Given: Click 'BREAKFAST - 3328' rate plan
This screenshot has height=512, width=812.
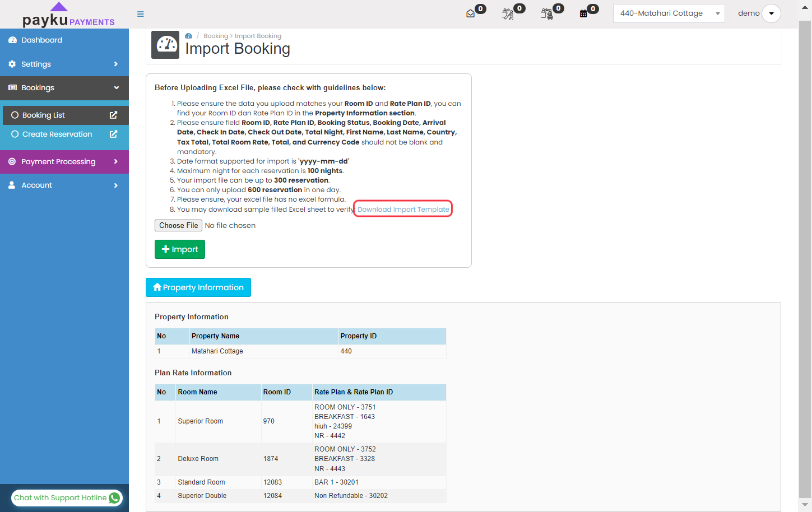Looking at the screenshot, I should (345, 459).
